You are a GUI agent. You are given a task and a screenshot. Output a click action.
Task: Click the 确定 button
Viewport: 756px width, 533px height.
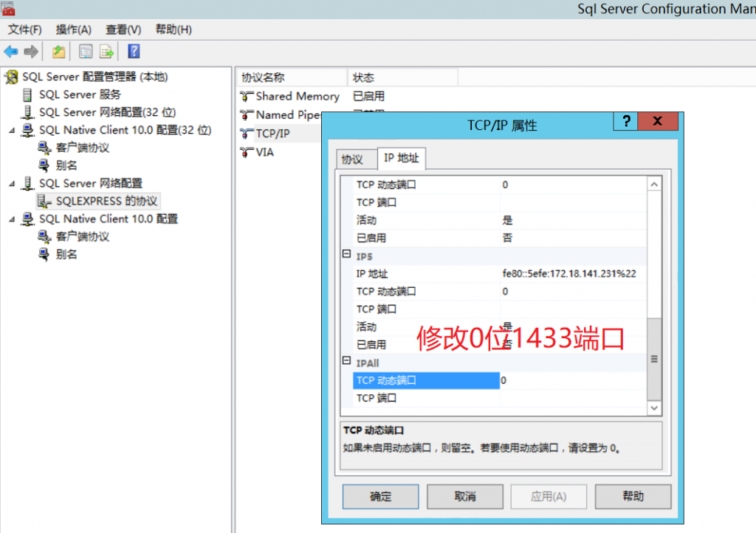point(380,496)
